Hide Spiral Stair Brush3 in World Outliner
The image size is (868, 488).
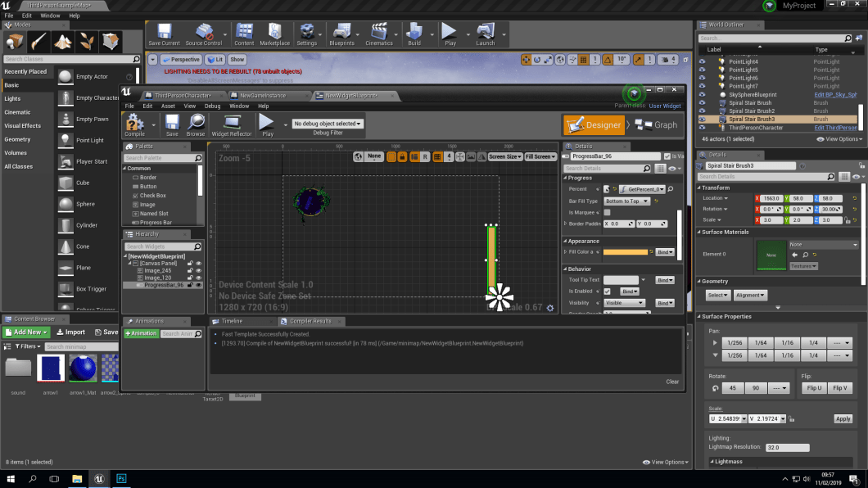pyautogui.click(x=702, y=120)
